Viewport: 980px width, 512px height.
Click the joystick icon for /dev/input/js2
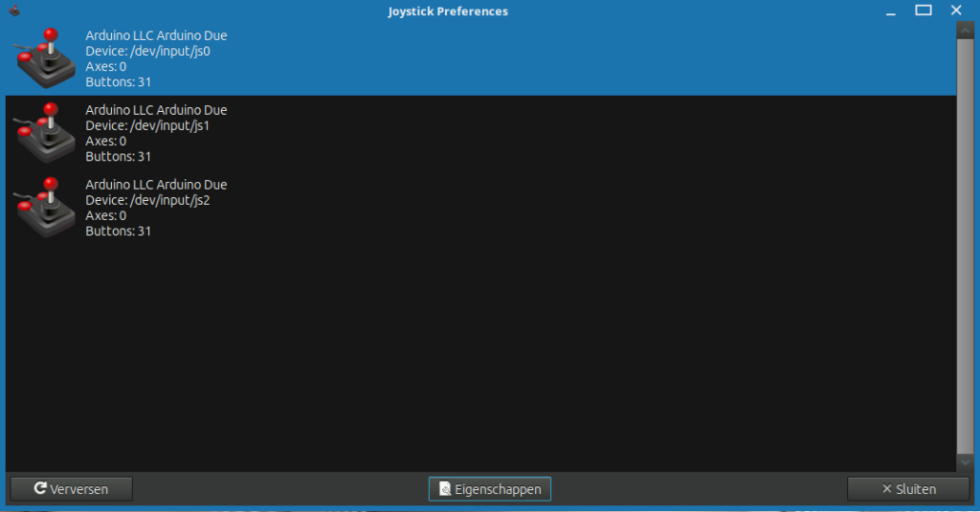pyautogui.click(x=46, y=207)
